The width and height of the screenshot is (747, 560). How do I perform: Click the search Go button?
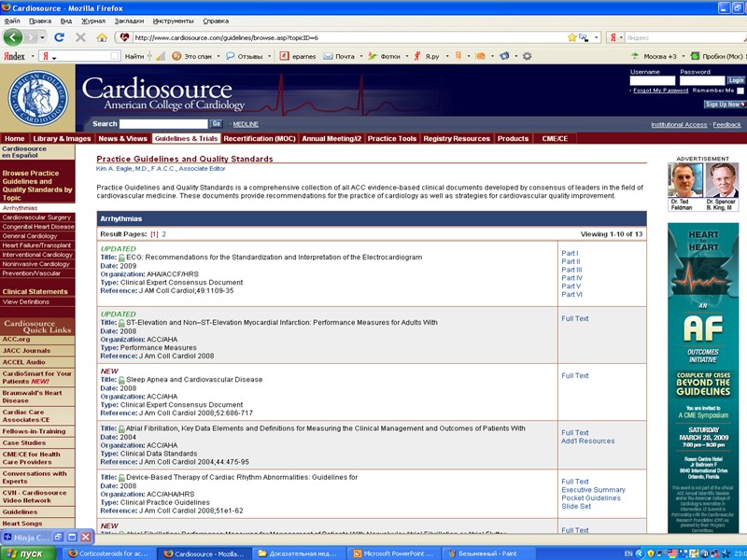[217, 124]
